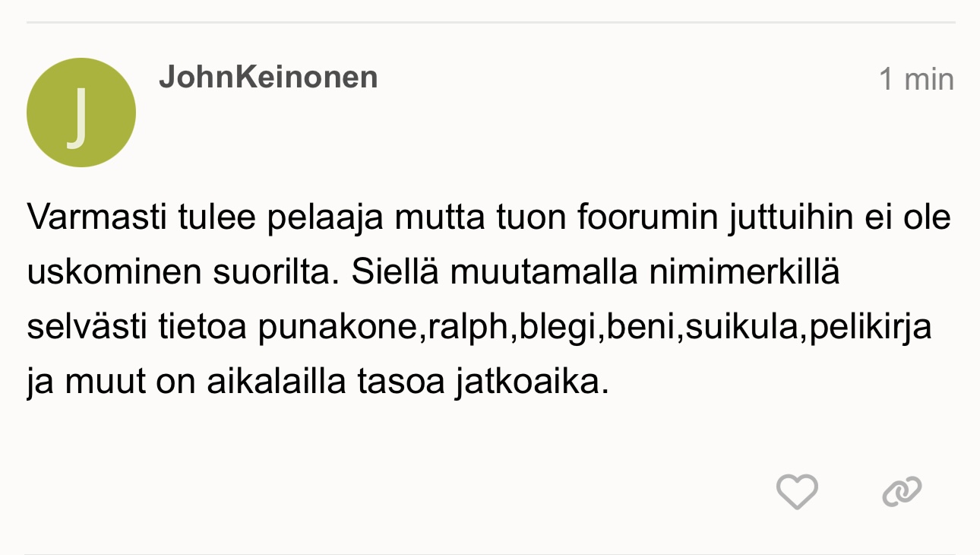Copy the post link with the chain icon
The height and width of the screenshot is (555, 980).
click(x=902, y=491)
